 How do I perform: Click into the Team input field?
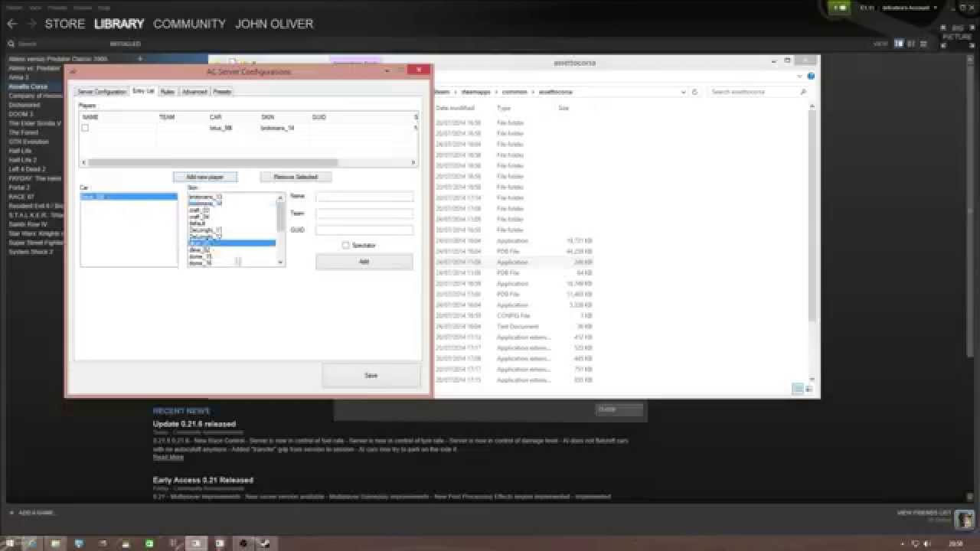364,214
